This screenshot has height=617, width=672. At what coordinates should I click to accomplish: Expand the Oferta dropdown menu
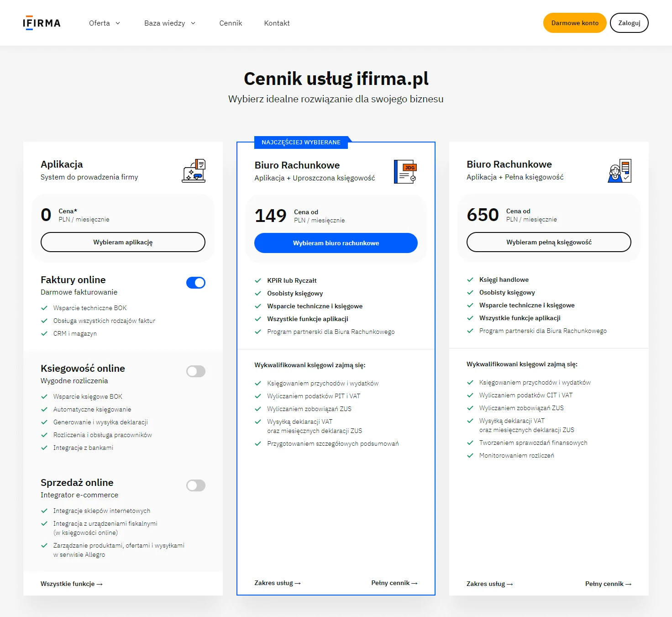(105, 23)
